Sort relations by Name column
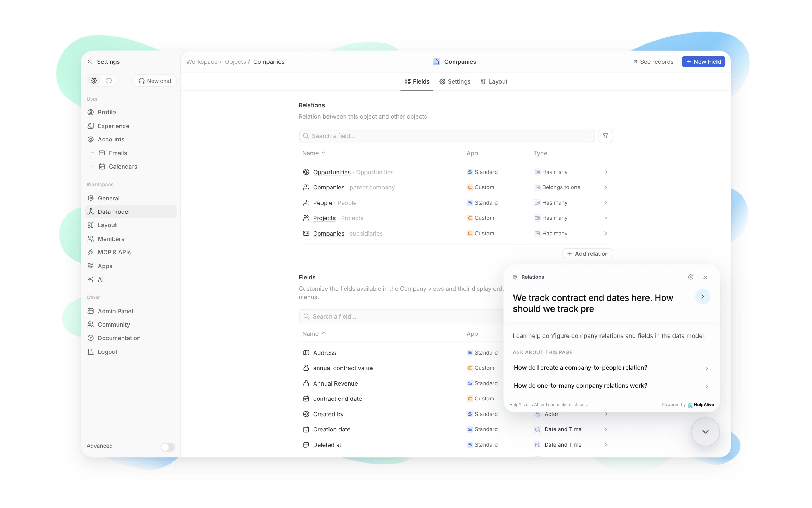The image size is (812, 508). pos(314,153)
